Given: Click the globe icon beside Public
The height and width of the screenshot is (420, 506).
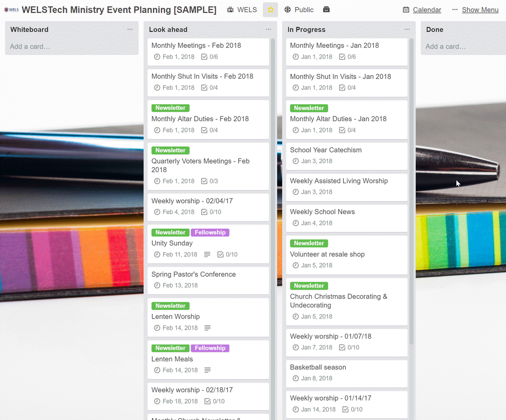Looking at the screenshot, I should [x=288, y=10].
